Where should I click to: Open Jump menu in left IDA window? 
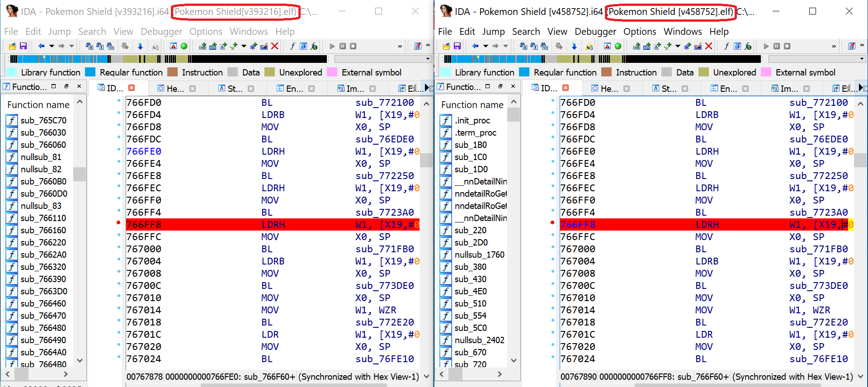[60, 32]
